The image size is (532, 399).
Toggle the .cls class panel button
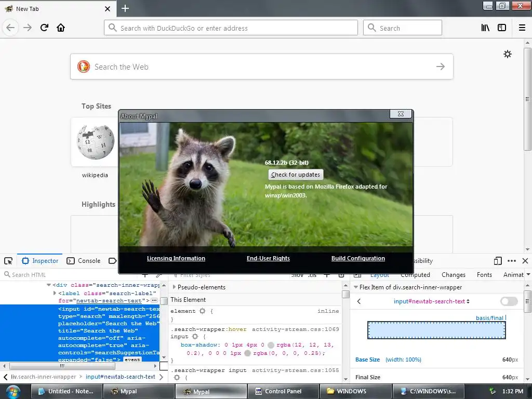click(312, 275)
